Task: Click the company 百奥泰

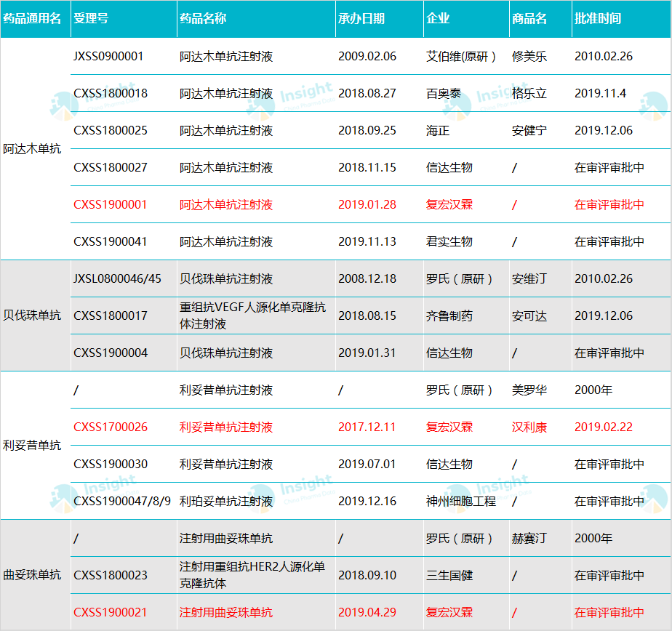Action: point(444,93)
